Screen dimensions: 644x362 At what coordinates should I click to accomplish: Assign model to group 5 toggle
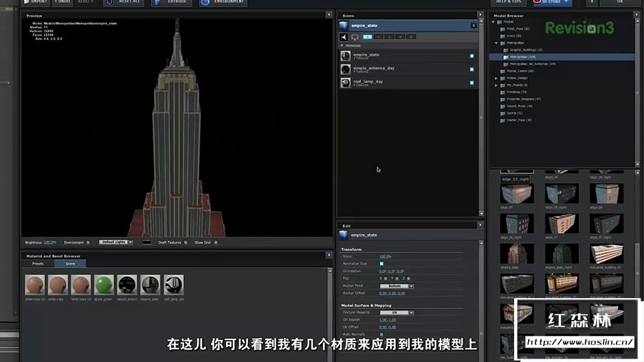pyautogui.click(x=411, y=37)
